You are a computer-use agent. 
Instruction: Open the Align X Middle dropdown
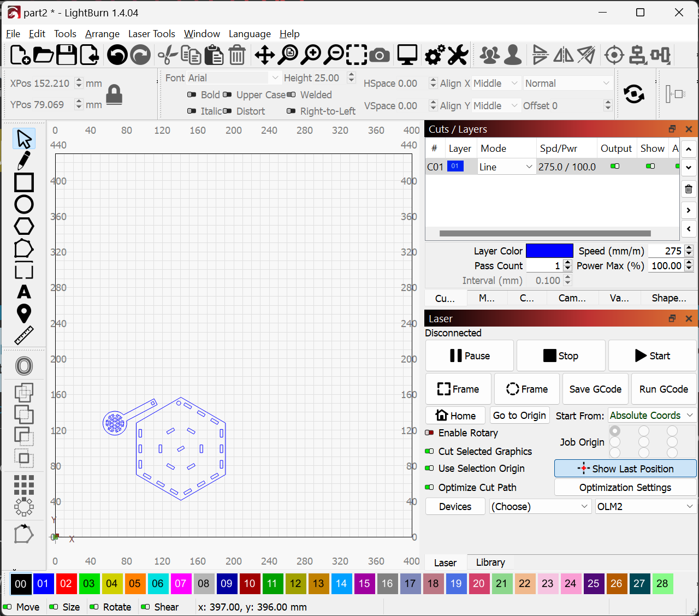pyautogui.click(x=496, y=84)
